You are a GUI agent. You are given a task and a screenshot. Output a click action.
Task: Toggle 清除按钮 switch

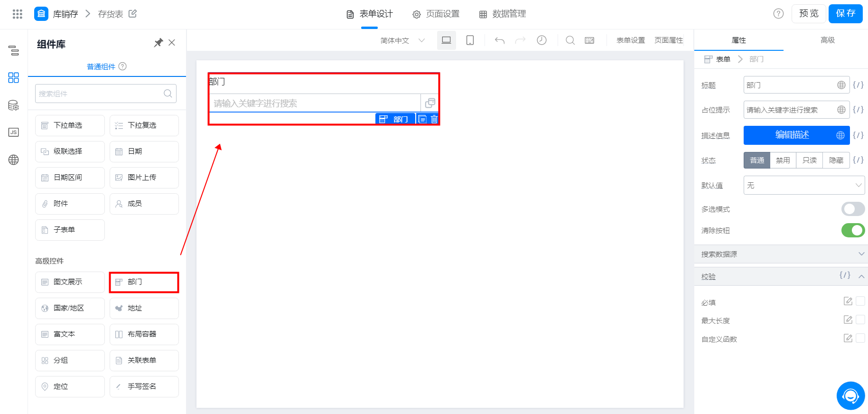(853, 230)
